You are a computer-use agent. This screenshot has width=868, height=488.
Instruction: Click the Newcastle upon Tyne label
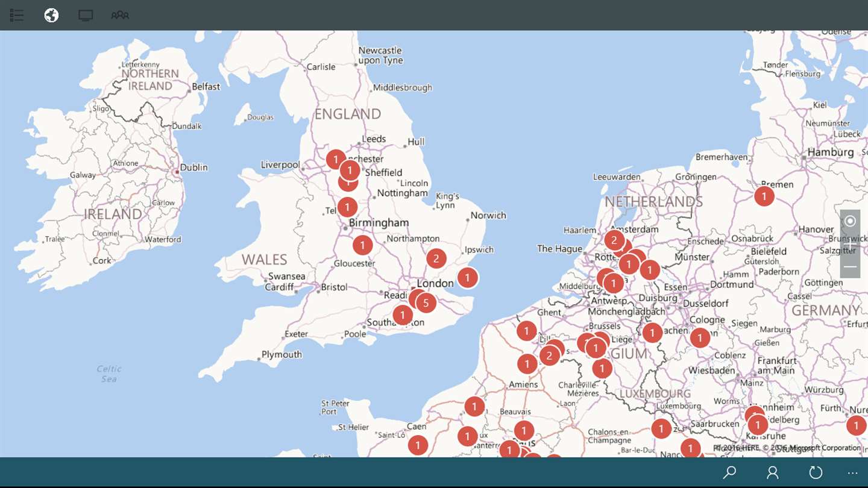[380, 55]
